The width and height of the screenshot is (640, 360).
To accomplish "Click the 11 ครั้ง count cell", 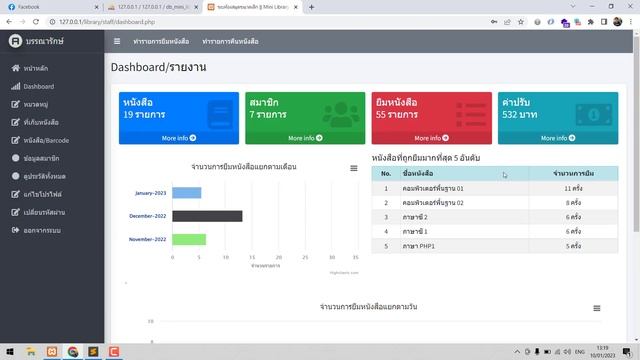I will coord(573,189).
